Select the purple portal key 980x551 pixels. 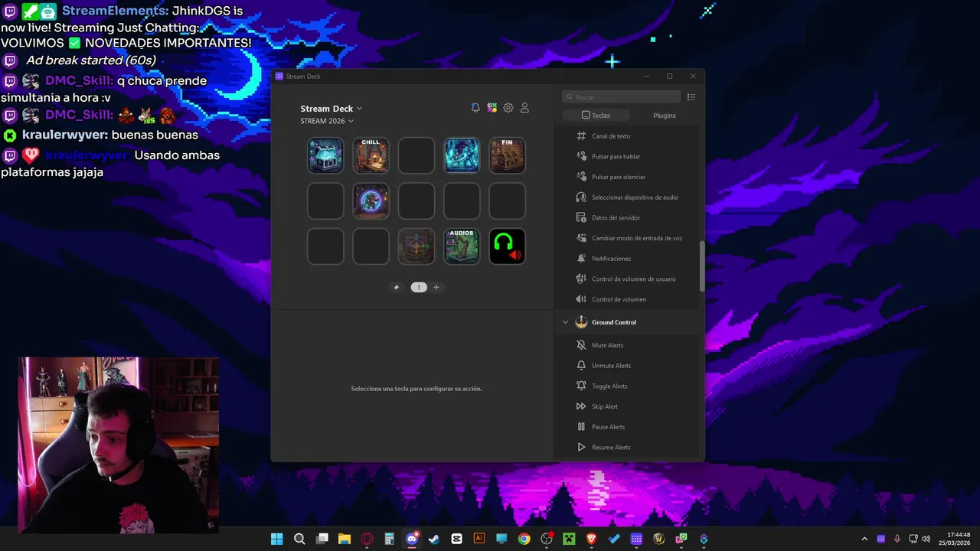(371, 201)
